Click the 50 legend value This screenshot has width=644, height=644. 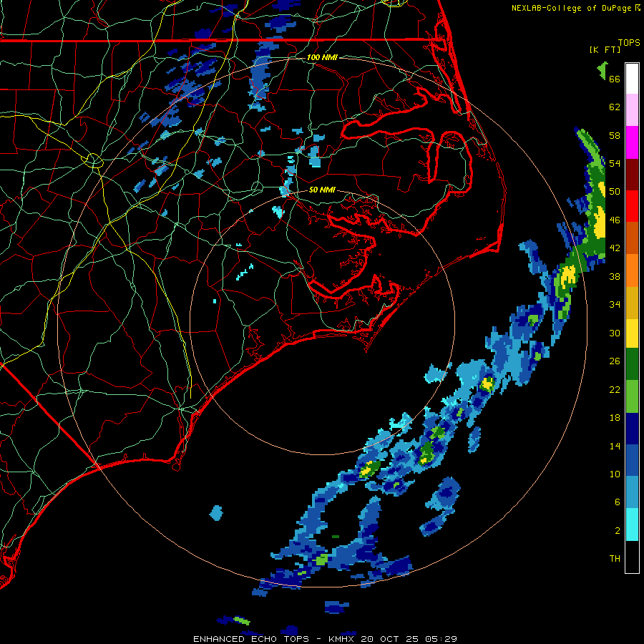(615, 191)
